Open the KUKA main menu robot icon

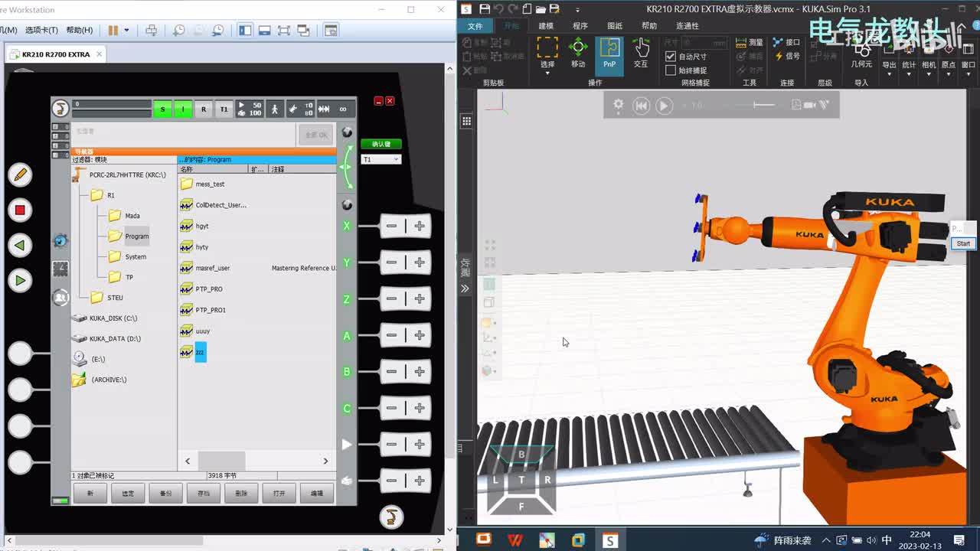click(x=60, y=109)
